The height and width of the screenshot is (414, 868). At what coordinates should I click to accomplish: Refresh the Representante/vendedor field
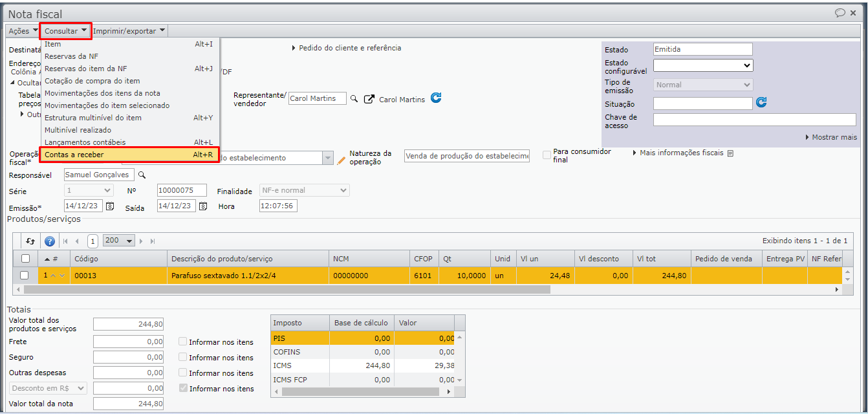click(436, 98)
